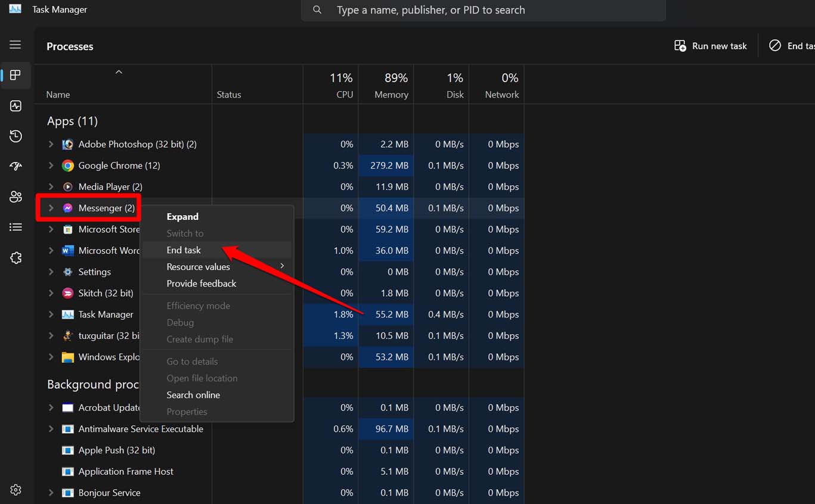Open the hamburger navigation menu
The image size is (815, 504).
click(16, 45)
